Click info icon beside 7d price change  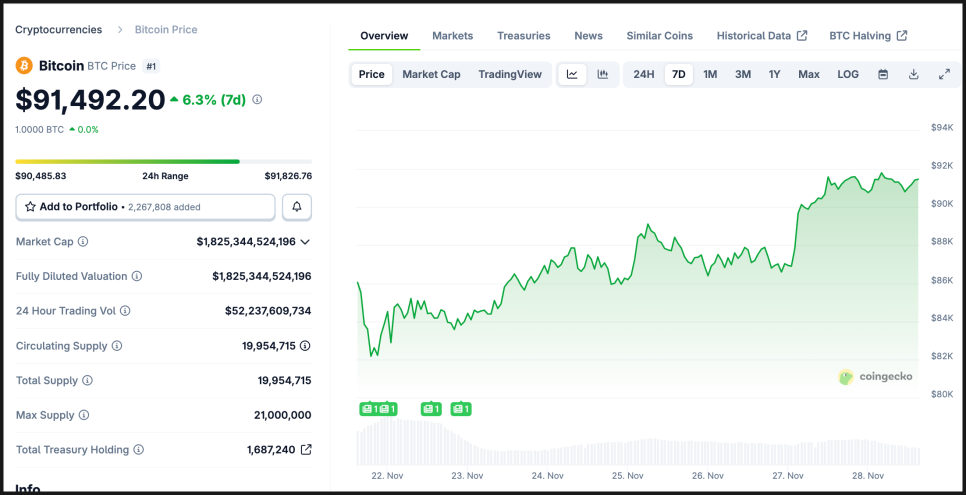[257, 100]
